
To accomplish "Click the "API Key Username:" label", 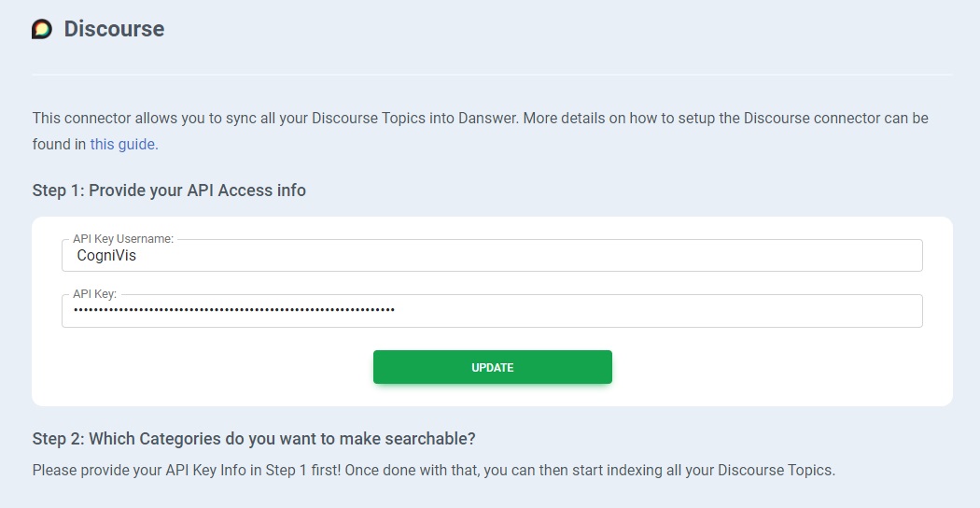I will [123, 239].
